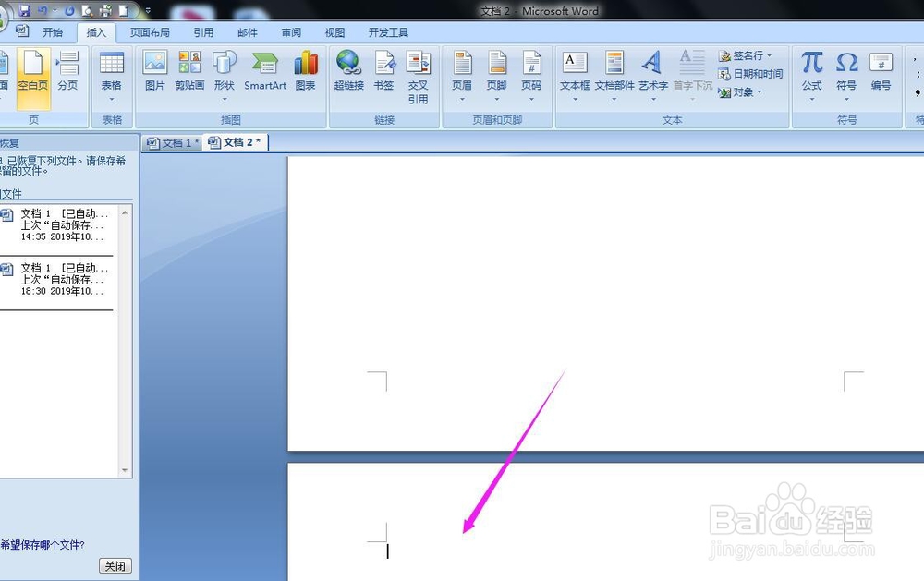Switch to the 文档 1 document tab
The width and height of the screenshot is (924, 581).
pos(172,142)
